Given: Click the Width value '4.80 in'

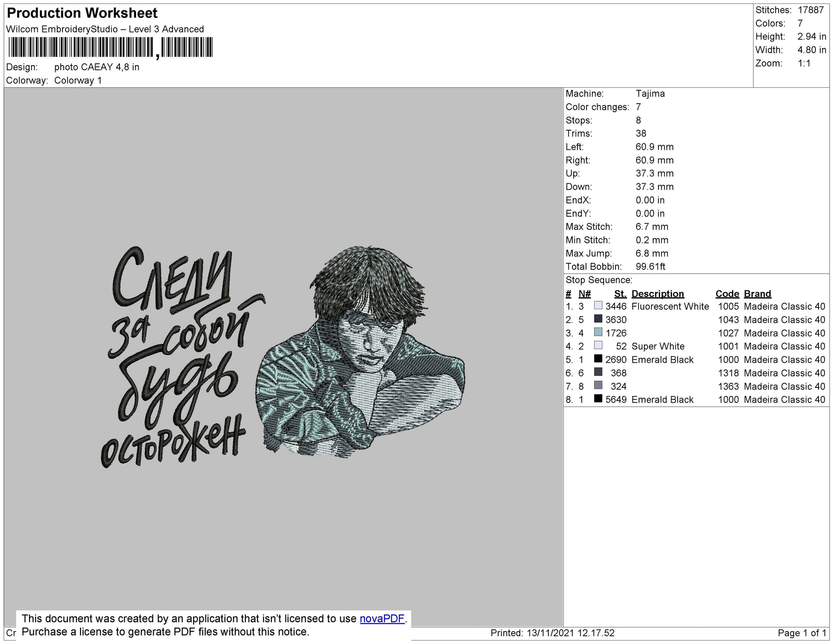Looking at the screenshot, I should [812, 50].
